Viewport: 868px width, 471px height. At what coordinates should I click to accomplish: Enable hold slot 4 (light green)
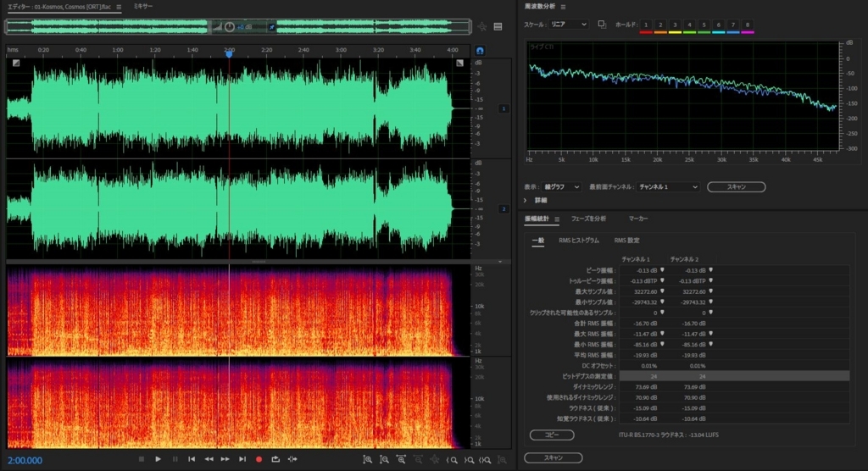[689, 25]
